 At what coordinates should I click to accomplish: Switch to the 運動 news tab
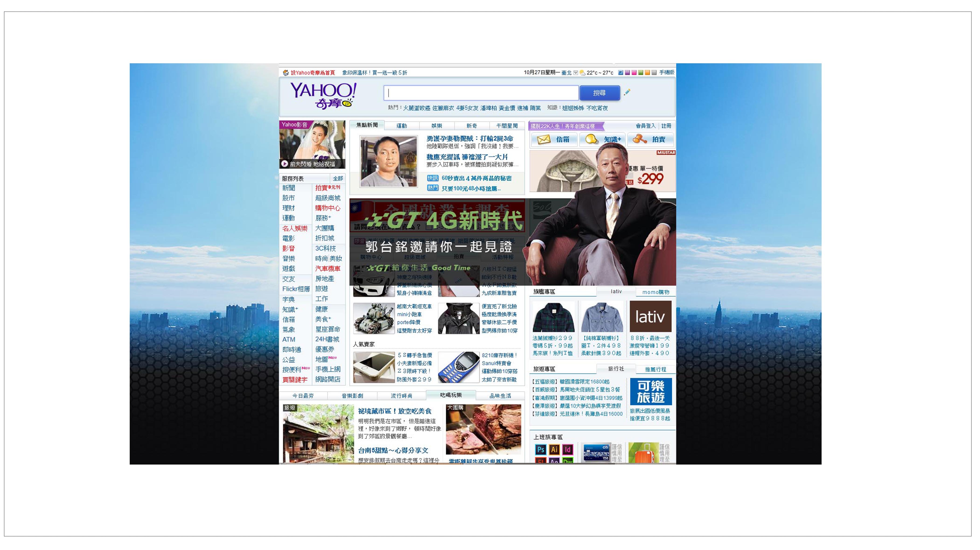pos(401,126)
